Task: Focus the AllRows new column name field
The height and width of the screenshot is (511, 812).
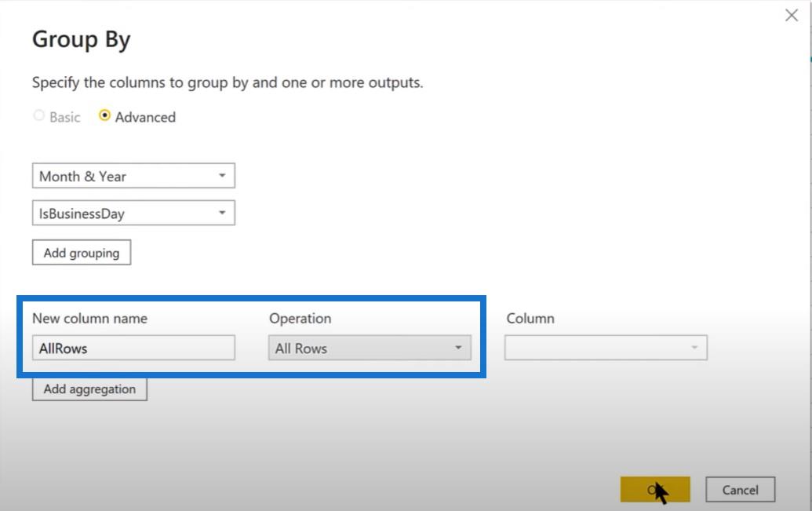Action: pos(133,348)
